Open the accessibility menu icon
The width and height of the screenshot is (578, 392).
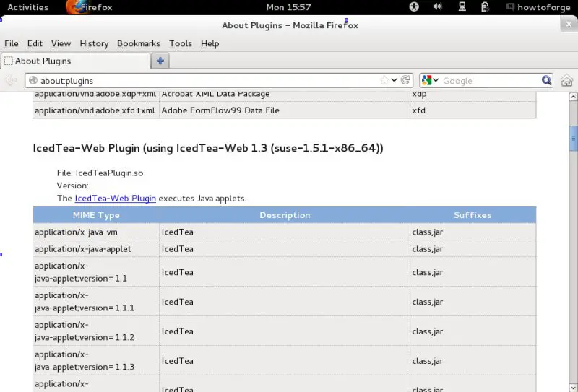pos(414,6)
